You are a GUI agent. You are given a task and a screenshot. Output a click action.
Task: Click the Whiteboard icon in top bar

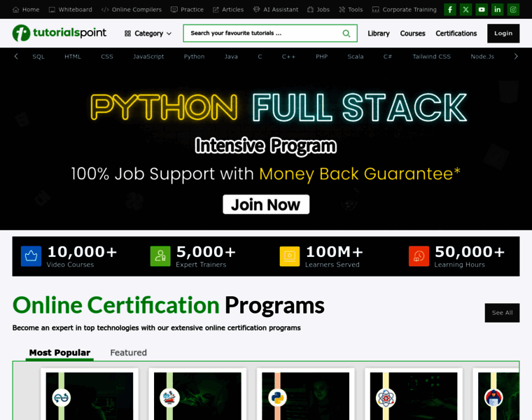pos(52,10)
